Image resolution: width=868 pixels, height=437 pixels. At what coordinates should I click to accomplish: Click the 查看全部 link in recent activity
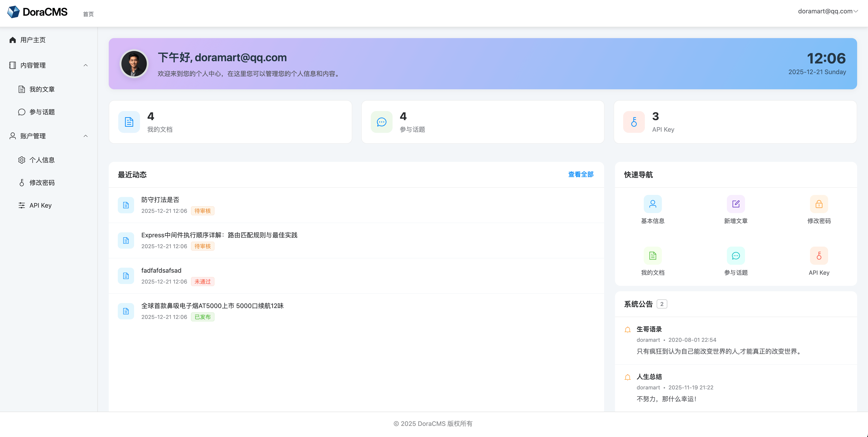point(580,175)
